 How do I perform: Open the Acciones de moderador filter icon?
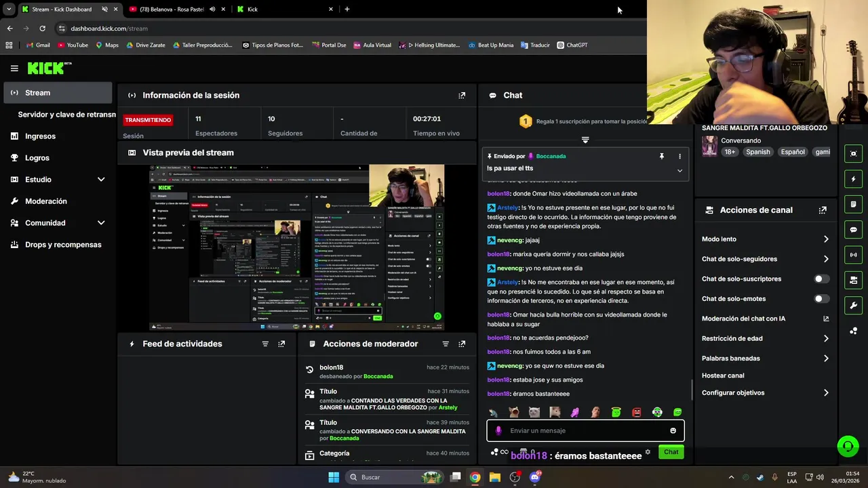(x=446, y=344)
